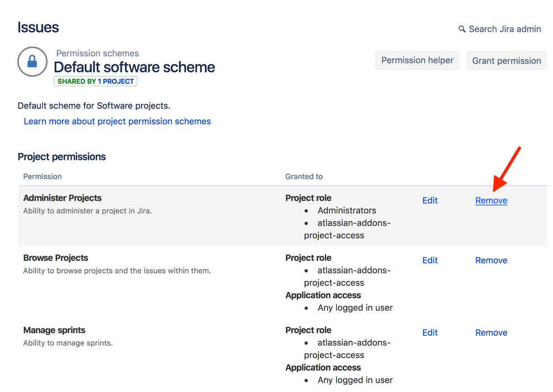Click the SHARED BY 1 PROJECT badge
The image size is (553, 392).
point(95,81)
